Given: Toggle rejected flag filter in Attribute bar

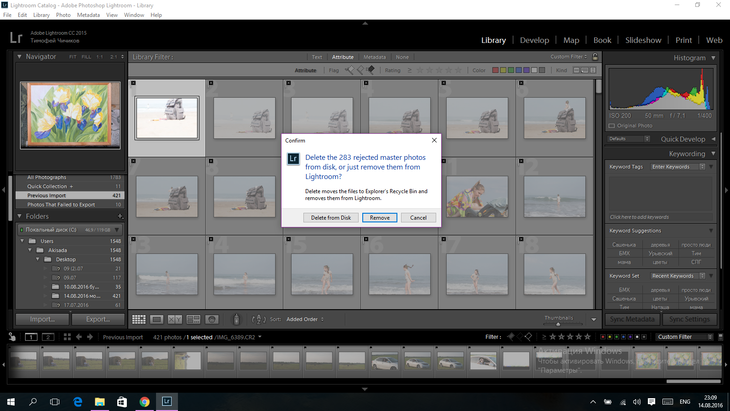Looking at the screenshot, I should coord(371,70).
